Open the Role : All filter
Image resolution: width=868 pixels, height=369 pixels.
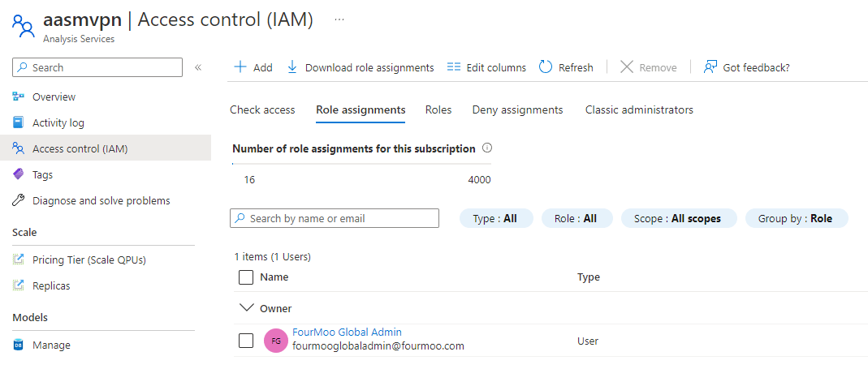[x=577, y=218]
